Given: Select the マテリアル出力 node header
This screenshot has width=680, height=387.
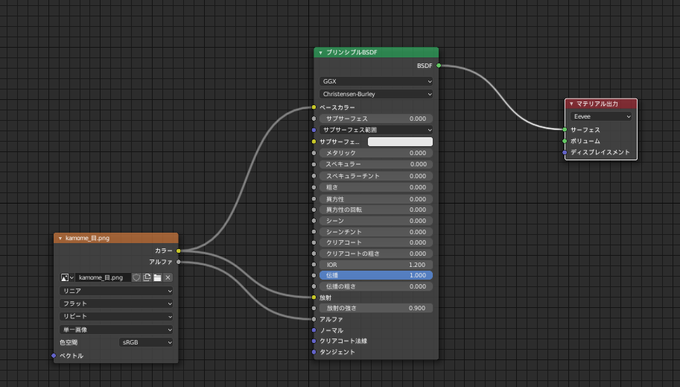Looking at the screenshot, I should click(x=601, y=104).
